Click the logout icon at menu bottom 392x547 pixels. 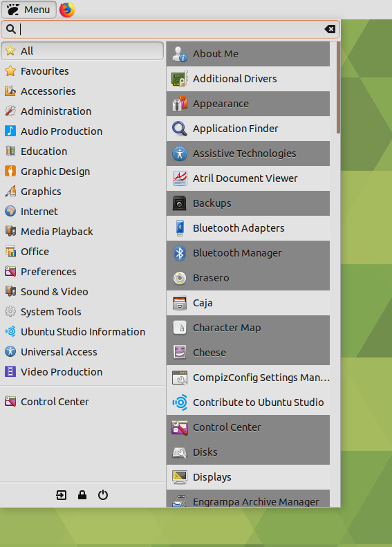[62, 495]
